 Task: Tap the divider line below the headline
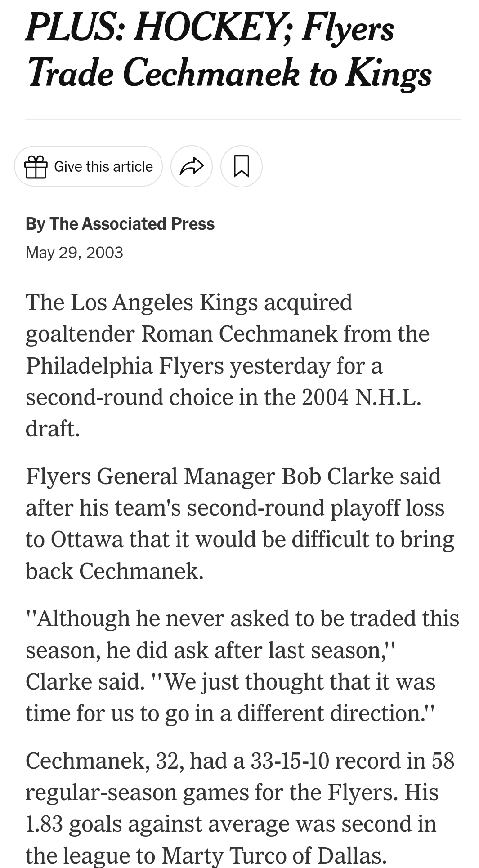click(243, 119)
